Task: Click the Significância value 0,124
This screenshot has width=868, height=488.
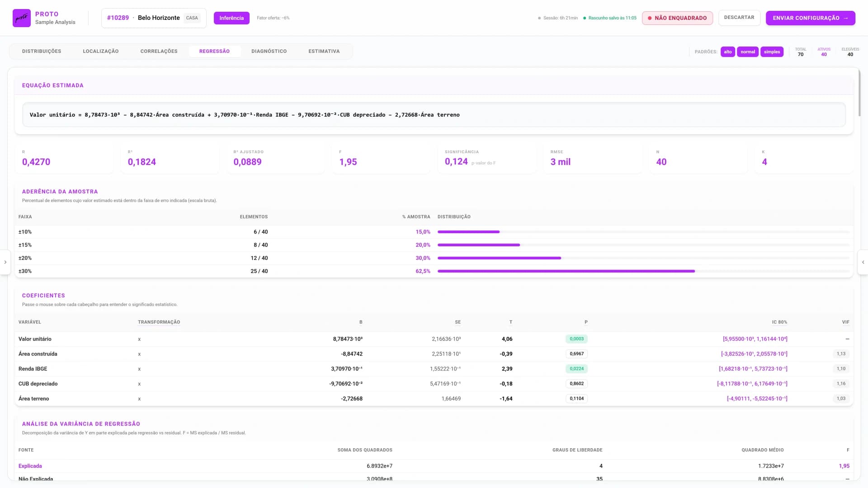Action: [456, 162]
